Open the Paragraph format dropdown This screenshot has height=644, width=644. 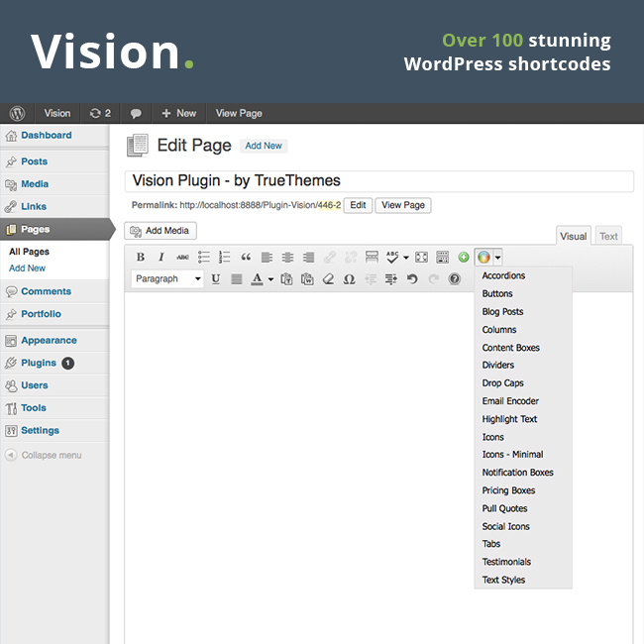pyautogui.click(x=167, y=278)
